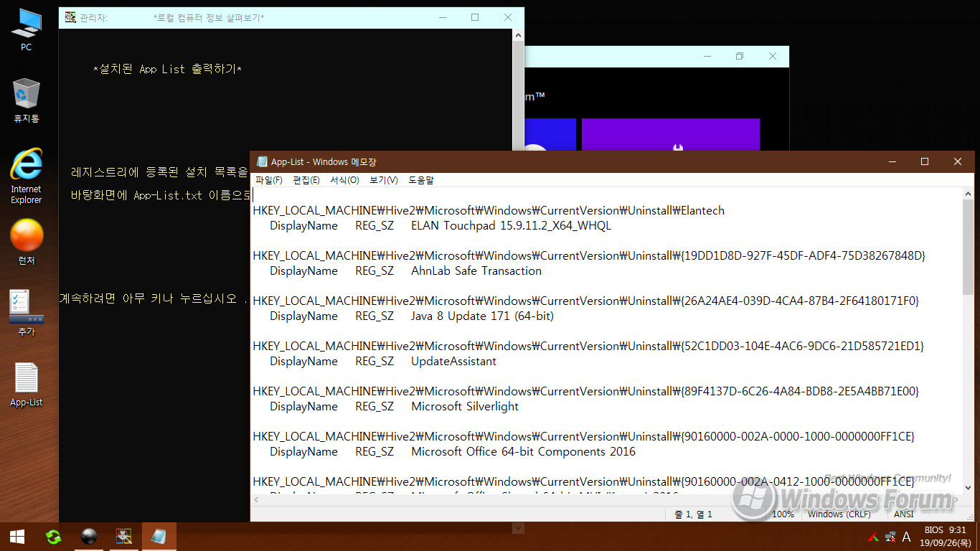Click 'Microsoft Office 64-bit Components 2016' text
Image resolution: width=980 pixels, height=551 pixels.
523,451
